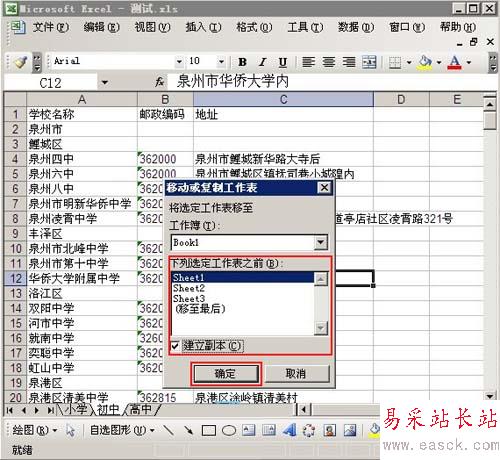Select the drawing pointer arrow tool

(70, 430)
